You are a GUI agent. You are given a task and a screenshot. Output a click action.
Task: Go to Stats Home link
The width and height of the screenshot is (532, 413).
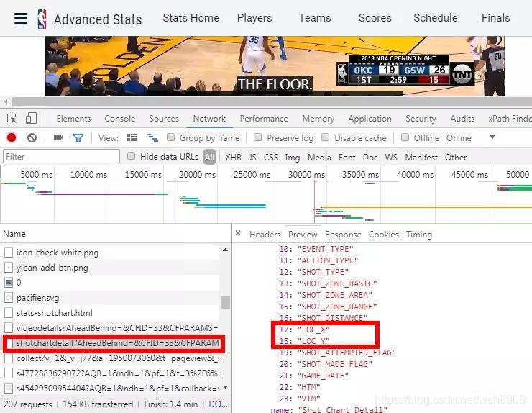coord(191,18)
